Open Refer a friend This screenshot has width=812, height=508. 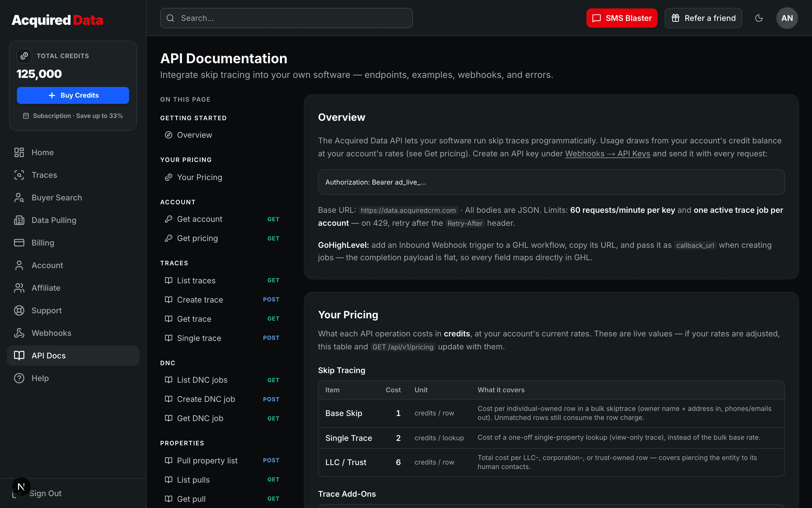point(703,18)
